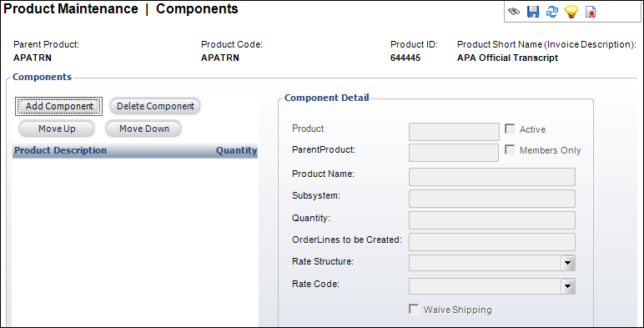
Task: Select the Quantity input field
Action: [492, 220]
